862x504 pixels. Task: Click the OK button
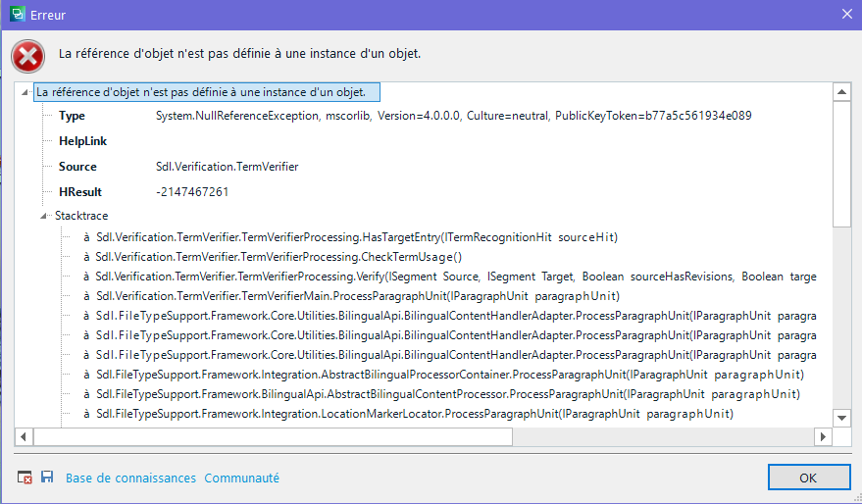(x=809, y=478)
